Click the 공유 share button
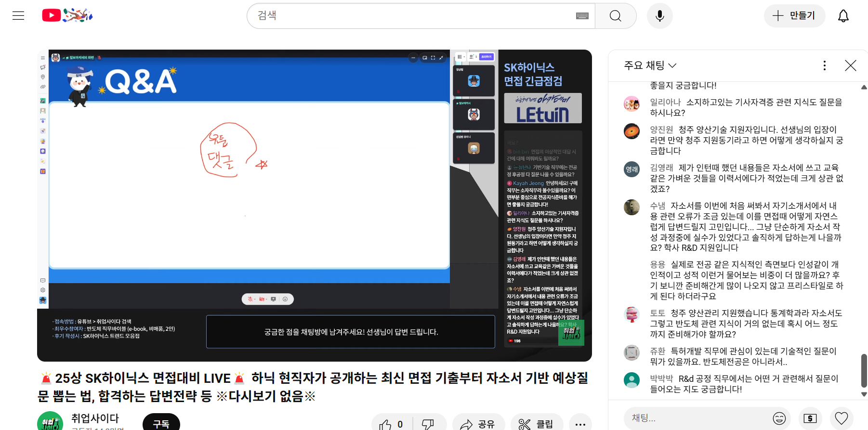 point(478,423)
